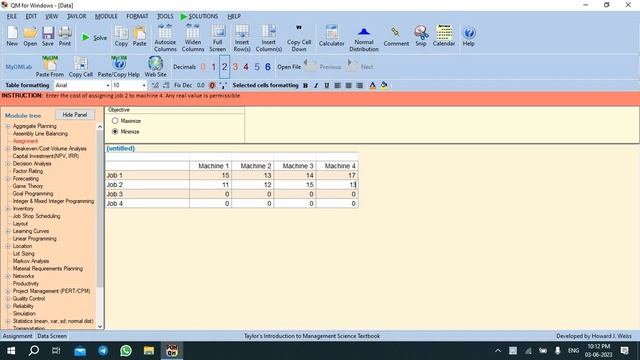
Task: Click MyOMLab Paste From icon
Action: click(50, 67)
